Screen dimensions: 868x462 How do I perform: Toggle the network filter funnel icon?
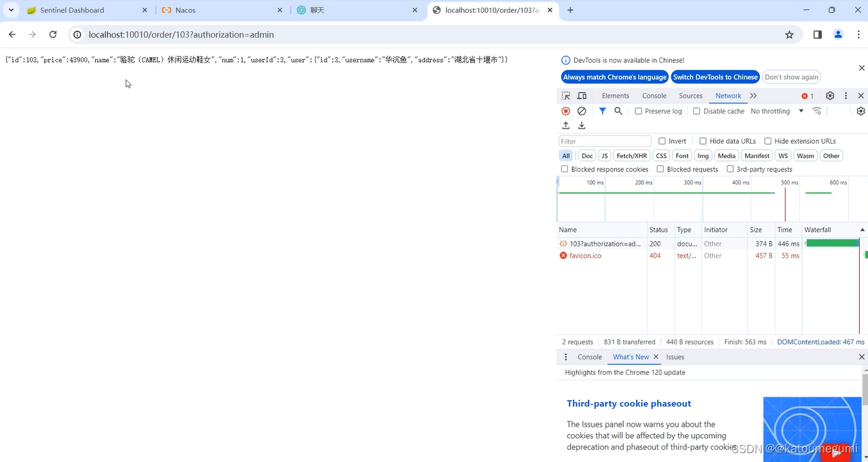(603, 111)
